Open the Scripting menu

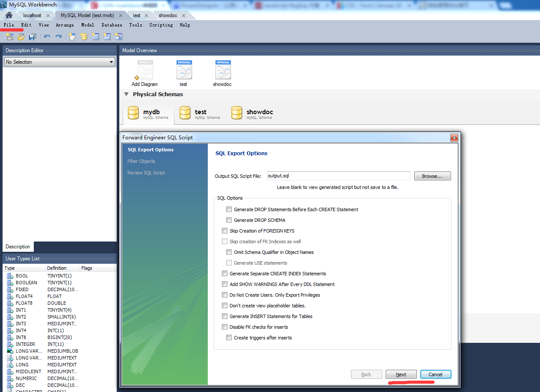pyautogui.click(x=161, y=25)
